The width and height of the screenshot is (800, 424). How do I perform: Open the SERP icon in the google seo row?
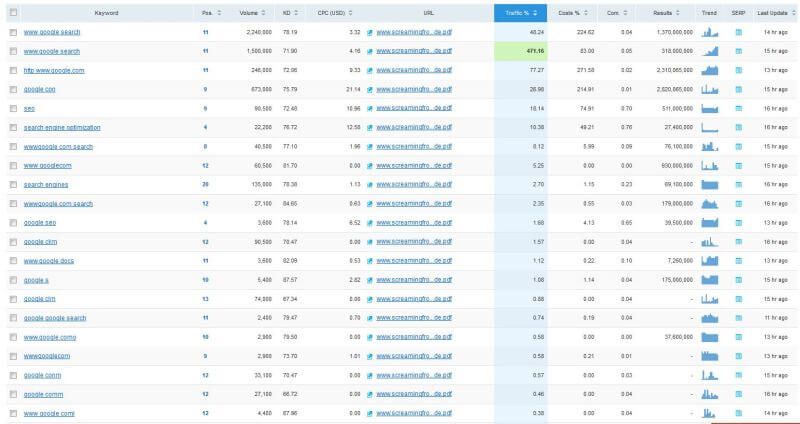point(738,223)
